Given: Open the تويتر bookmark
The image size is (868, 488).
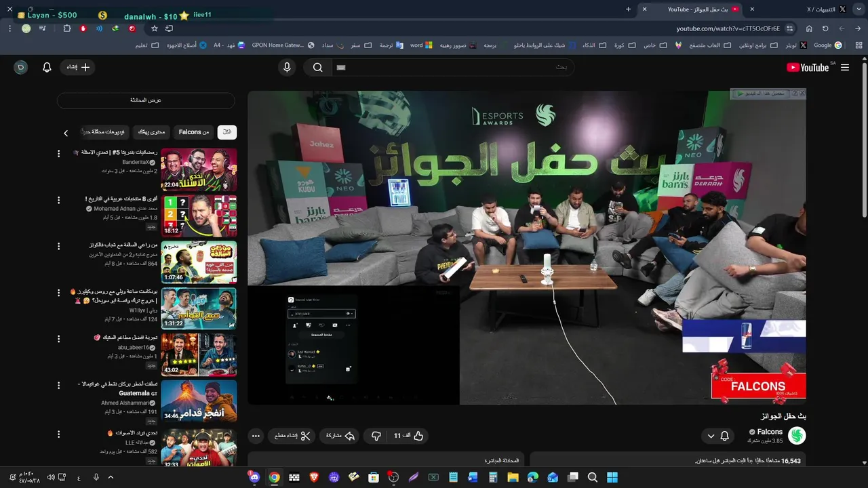Looking at the screenshot, I should [795, 45].
